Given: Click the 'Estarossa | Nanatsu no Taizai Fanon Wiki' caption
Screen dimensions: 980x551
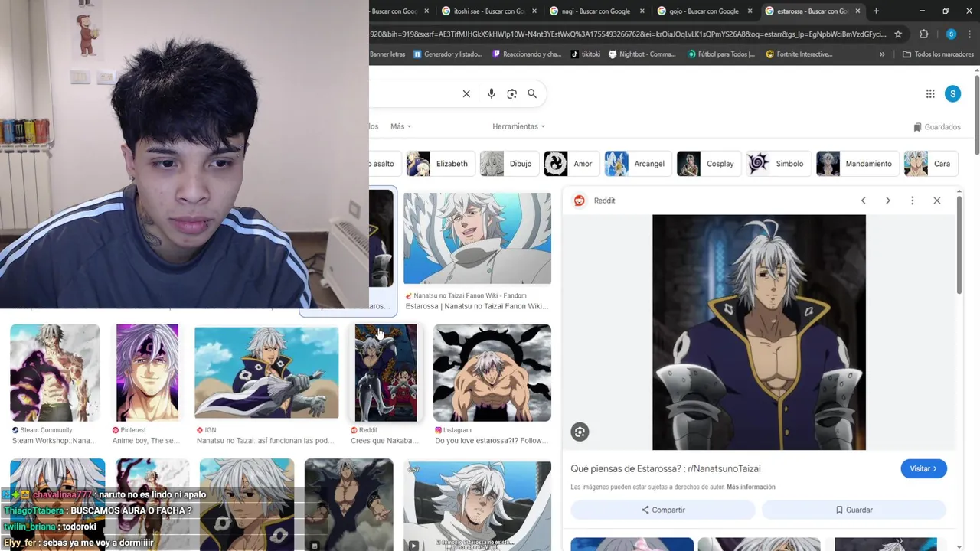Looking at the screenshot, I should pyautogui.click(x=476, y=306).
